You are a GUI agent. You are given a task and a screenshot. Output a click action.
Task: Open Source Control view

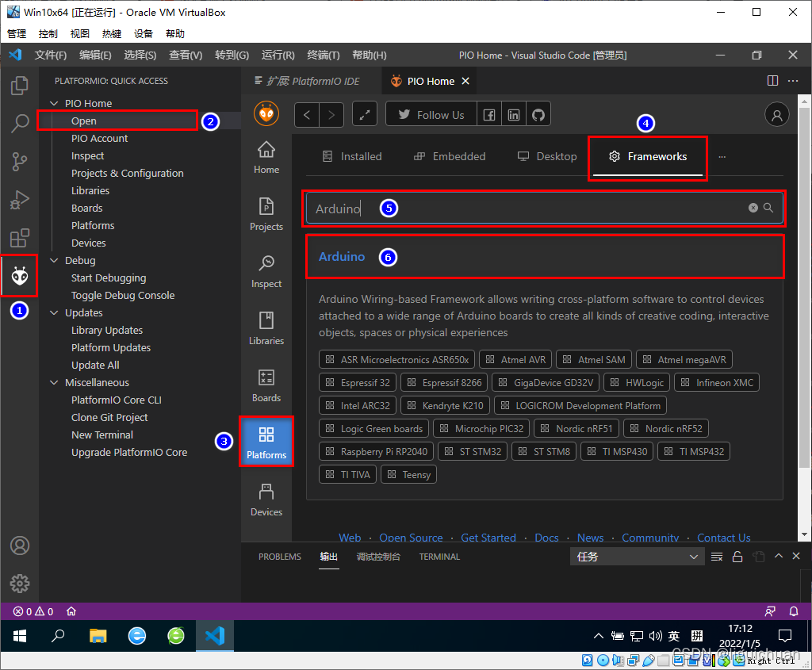pyautogui.click(x=20, y=162)
